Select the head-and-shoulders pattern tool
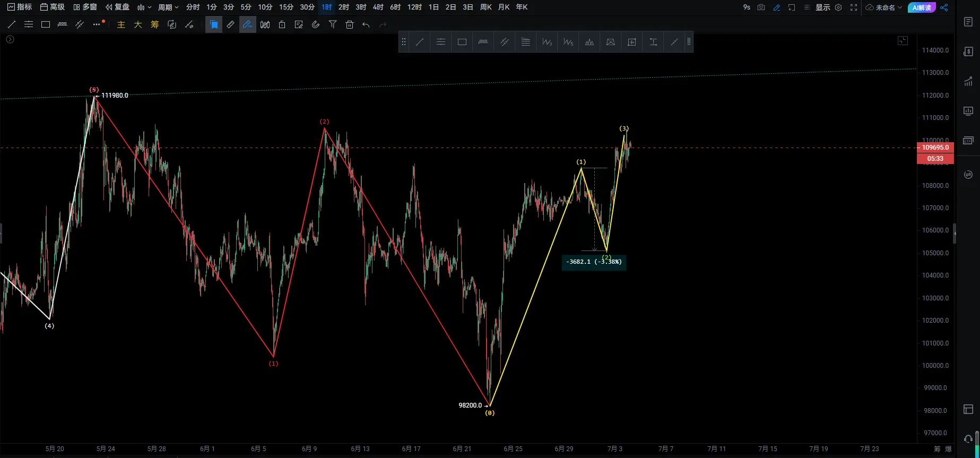980x458 pixels. tap(589, 42)
